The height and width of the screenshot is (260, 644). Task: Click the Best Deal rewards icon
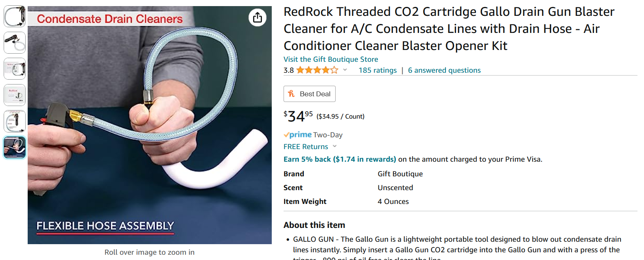[291, 93]
